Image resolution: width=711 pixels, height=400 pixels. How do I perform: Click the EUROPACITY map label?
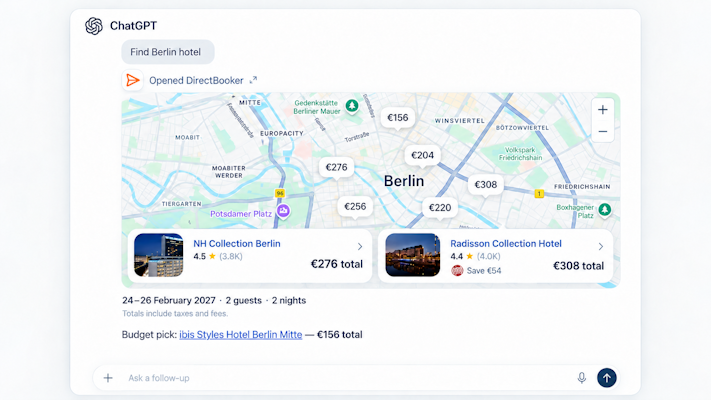(x=282, y=133)
